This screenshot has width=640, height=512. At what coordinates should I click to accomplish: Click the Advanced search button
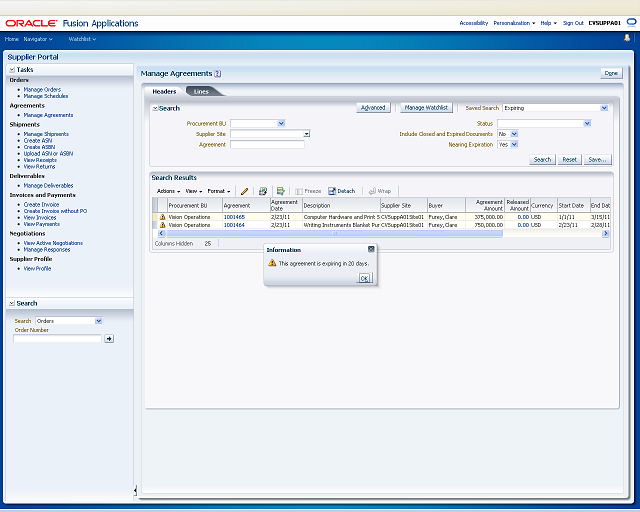(x=373, y=108)
